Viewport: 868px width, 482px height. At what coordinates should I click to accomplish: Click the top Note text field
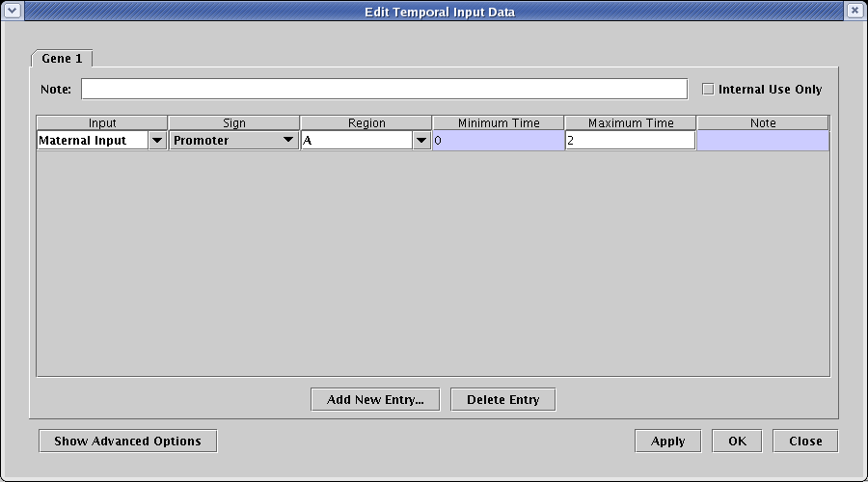coord(384,90)
